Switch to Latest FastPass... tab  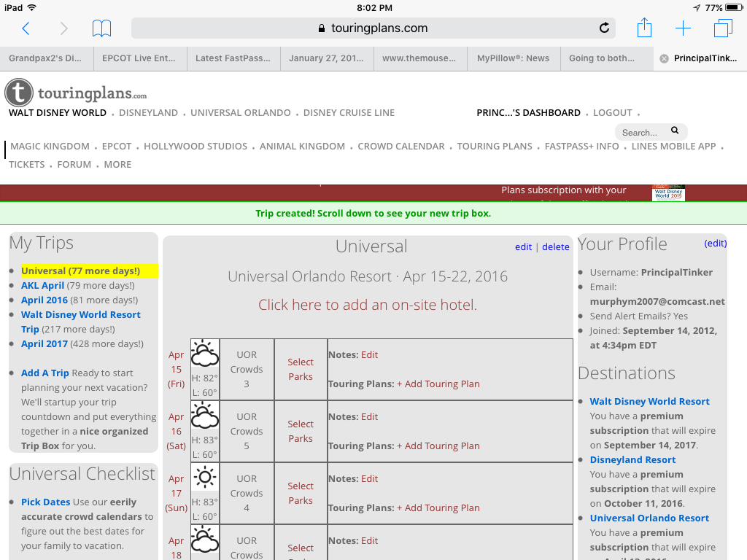[233, 58]
